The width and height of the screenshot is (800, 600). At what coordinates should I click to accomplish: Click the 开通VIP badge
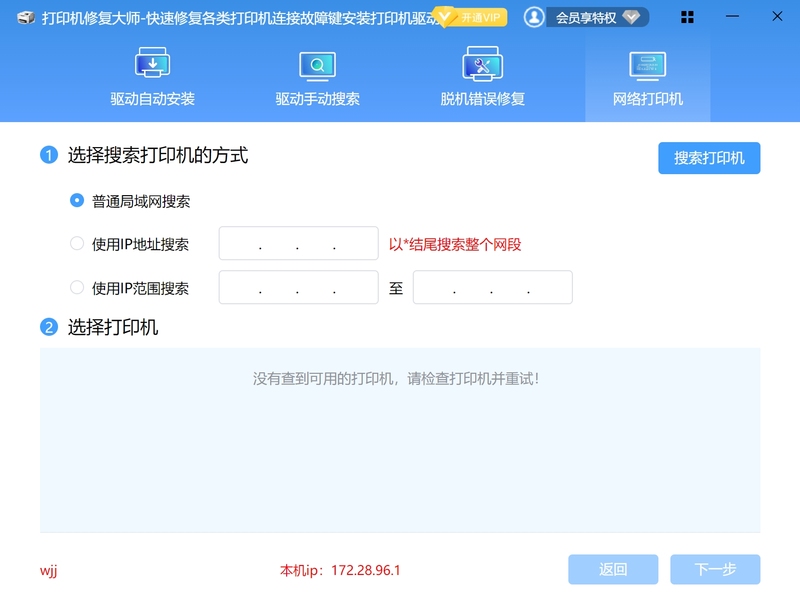(x=470, y=17)
